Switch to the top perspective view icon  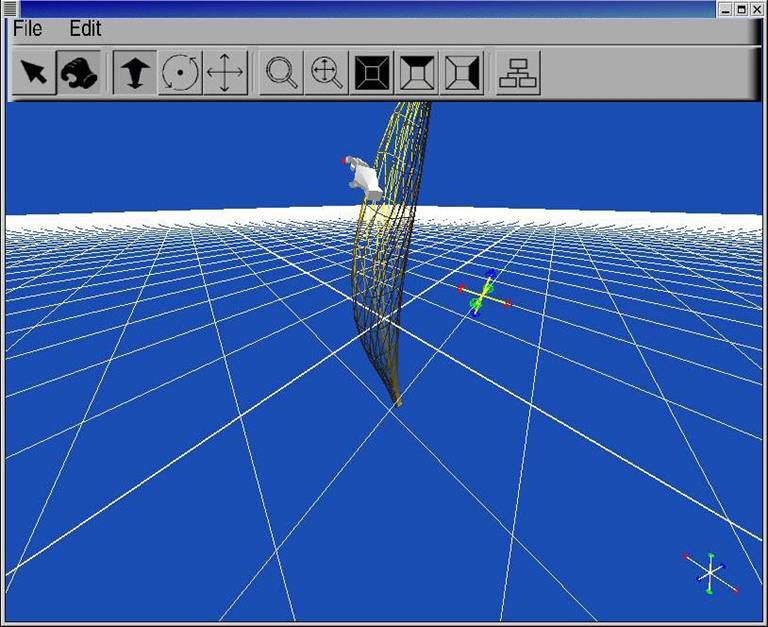pos(417,73)
